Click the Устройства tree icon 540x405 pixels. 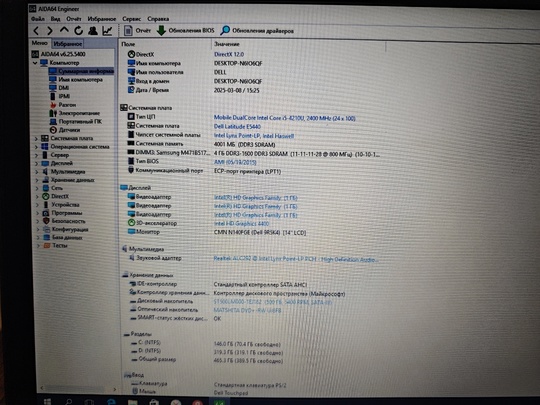point(45,205)
